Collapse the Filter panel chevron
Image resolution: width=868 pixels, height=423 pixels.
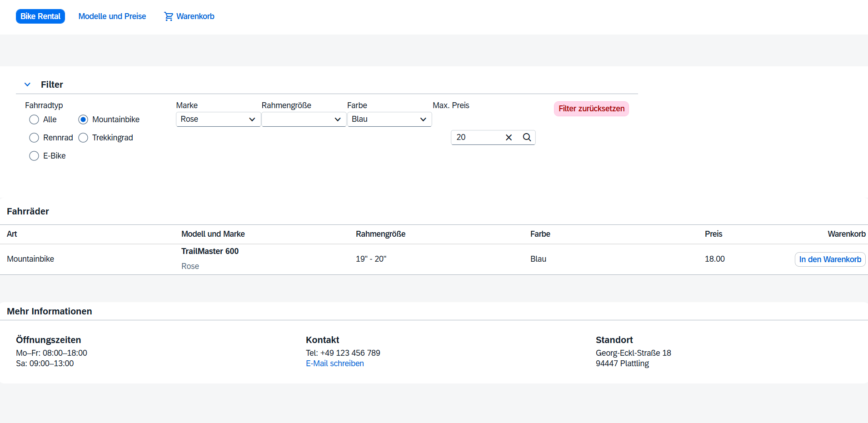[x=27, y=85]
